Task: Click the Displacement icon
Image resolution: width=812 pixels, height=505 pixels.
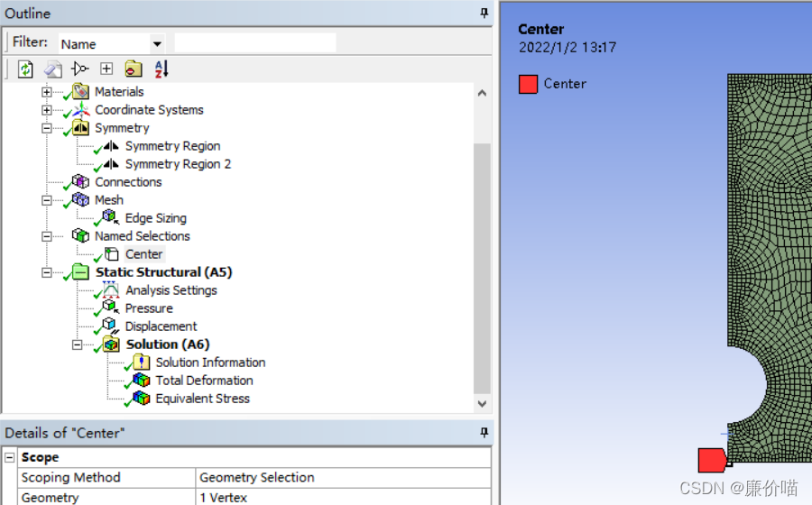Action: pos(111,326)
